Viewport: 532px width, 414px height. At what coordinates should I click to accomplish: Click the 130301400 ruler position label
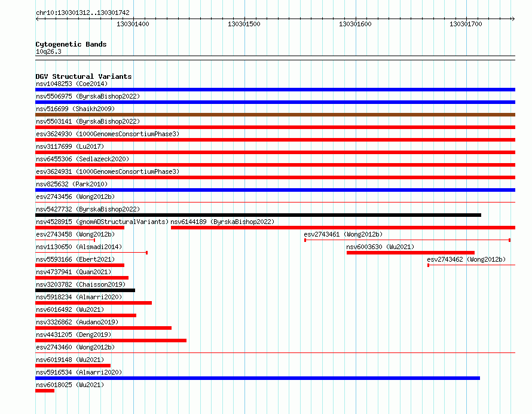133,24
